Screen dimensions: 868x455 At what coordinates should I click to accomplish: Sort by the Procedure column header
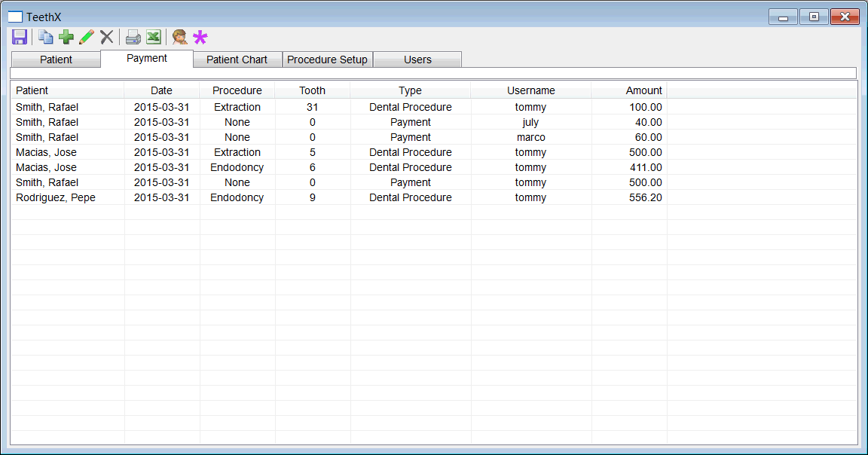pyautogui.click(x=237, y=90)
